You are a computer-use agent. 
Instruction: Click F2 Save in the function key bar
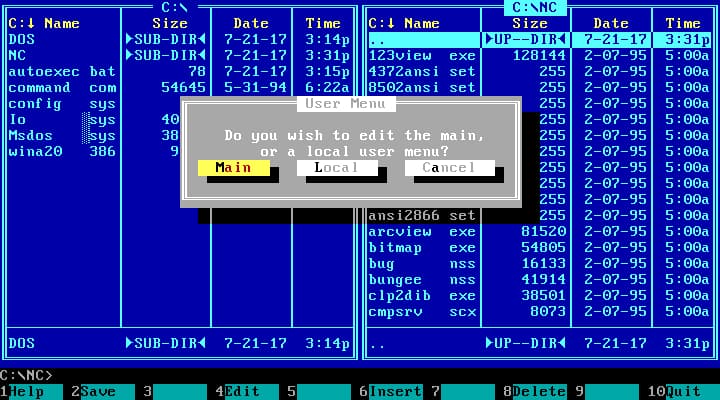pos(103,392)
